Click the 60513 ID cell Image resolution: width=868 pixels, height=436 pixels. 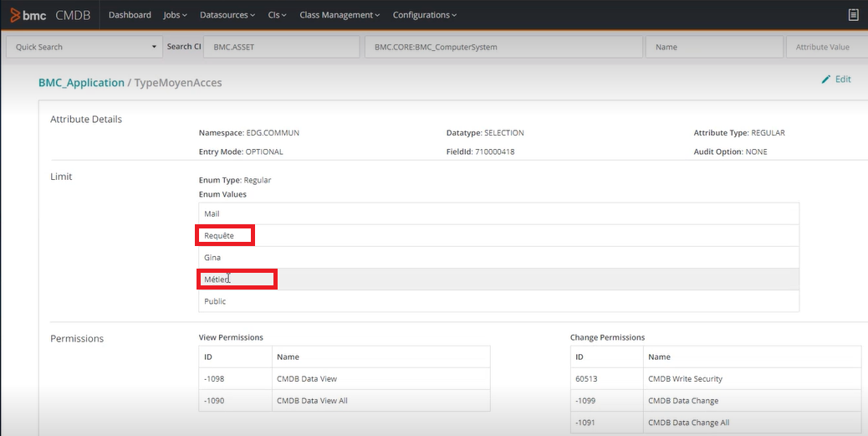pyautogui.click(x=607, y=379)
